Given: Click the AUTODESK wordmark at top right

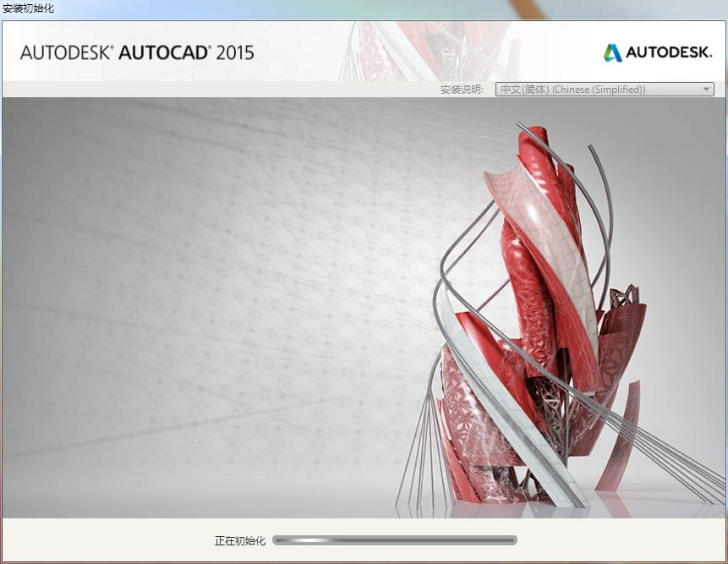Looking at the screenshot, I should point(669,51).
